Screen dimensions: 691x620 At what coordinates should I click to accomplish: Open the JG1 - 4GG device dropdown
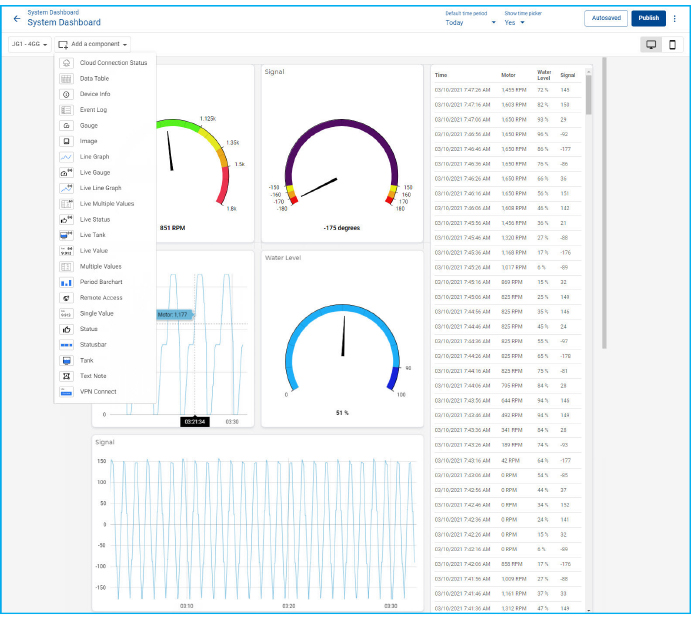[x=30, y=44]
